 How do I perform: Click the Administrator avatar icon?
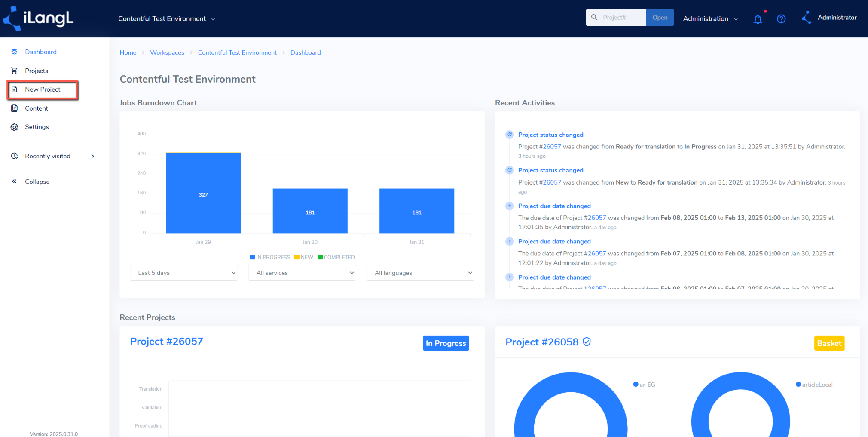[x=807, y=18]
